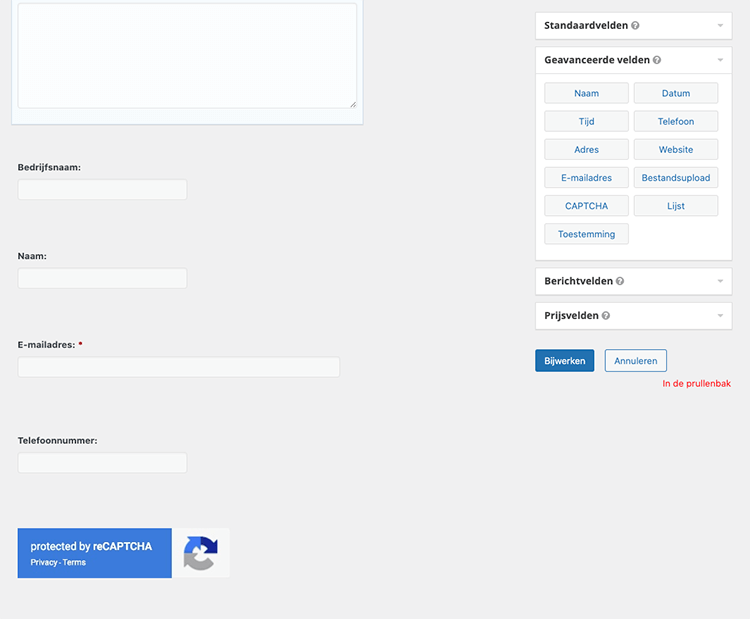Add a Website field

pos(676,150)
